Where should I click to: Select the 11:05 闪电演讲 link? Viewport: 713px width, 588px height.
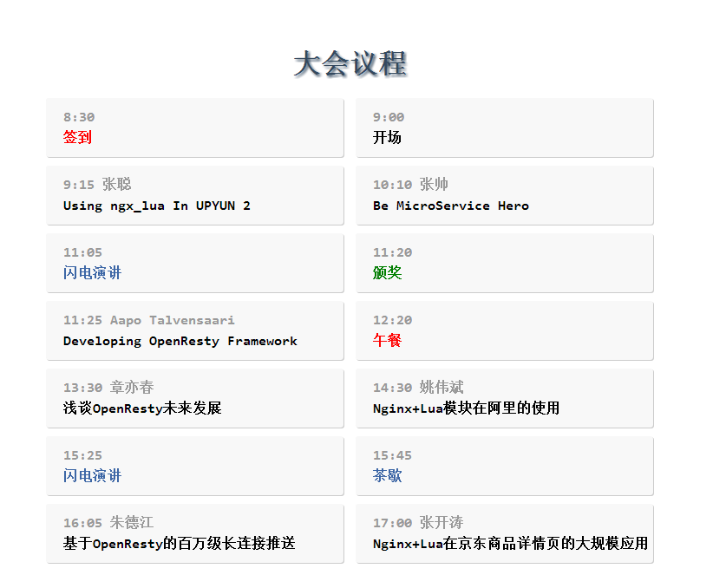(x=92, y=272)
